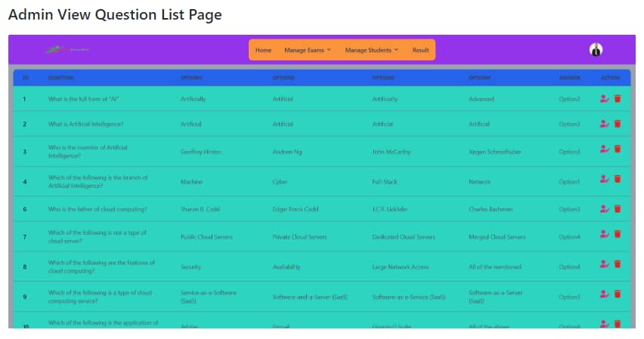Open the Result menu item

click(x=420, y=51)
